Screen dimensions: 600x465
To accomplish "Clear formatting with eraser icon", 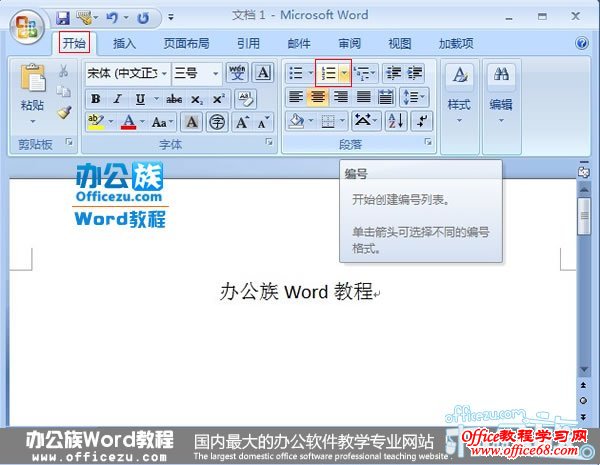I will [x=245, y=99].
